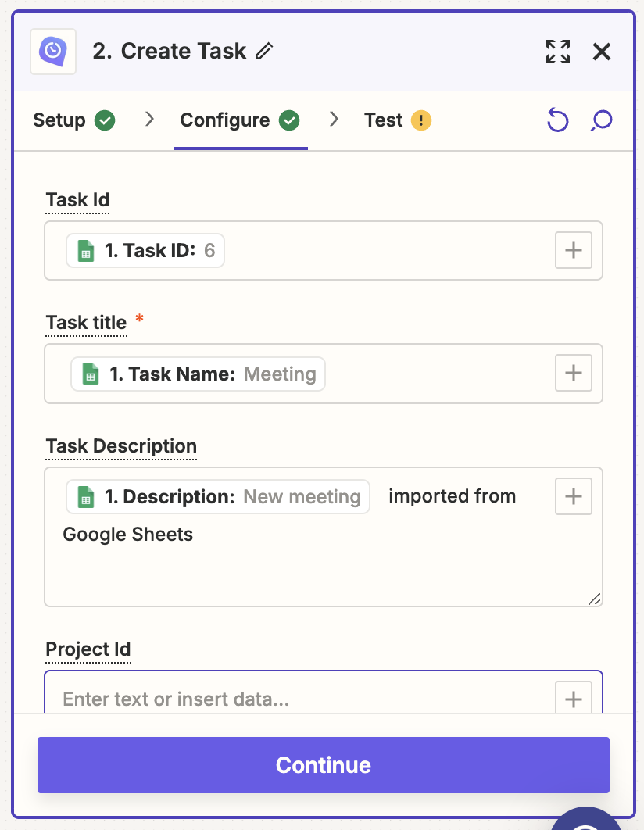Click the app logo beside Create Task
The width and height of the screenshot is (644, 830).
point(52,51)
